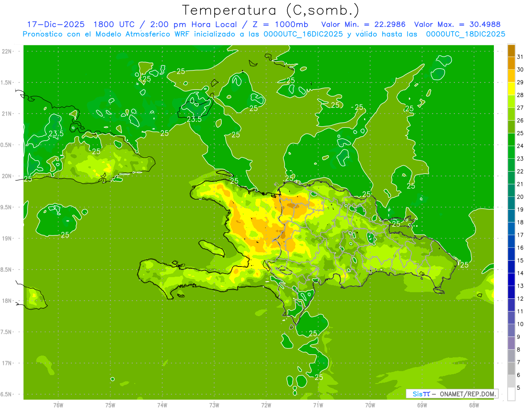Screen dimensions: 532x411
Task: Click the 71W longitude axis label
Action: pyautogui.click(x=318, y=405)
